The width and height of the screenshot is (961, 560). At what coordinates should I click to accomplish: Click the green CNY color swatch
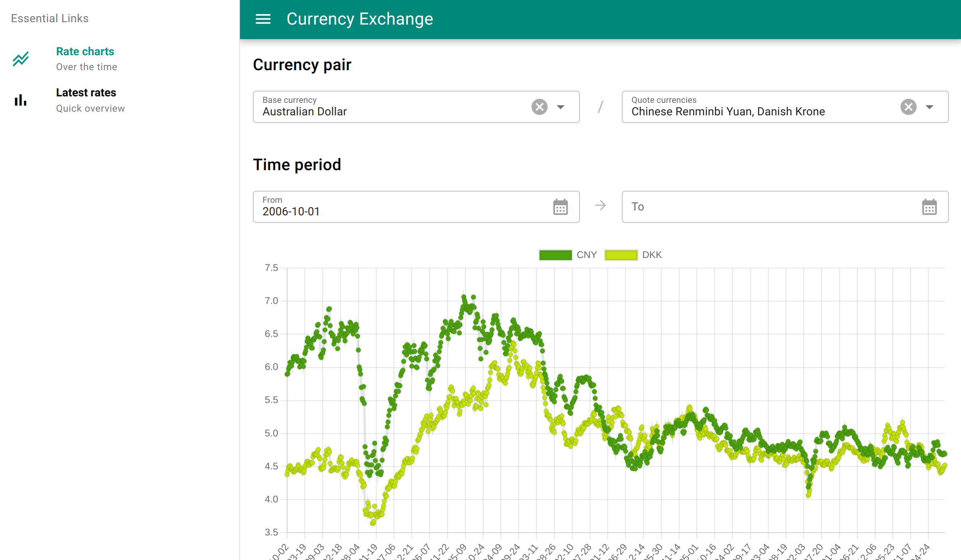pos(555,255)
